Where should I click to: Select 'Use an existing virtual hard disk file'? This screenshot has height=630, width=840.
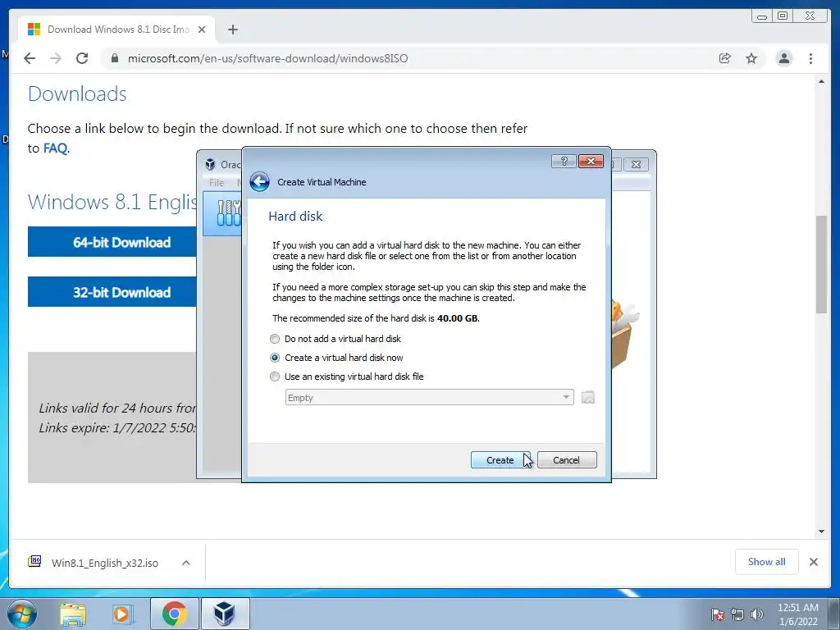[347, 377]
